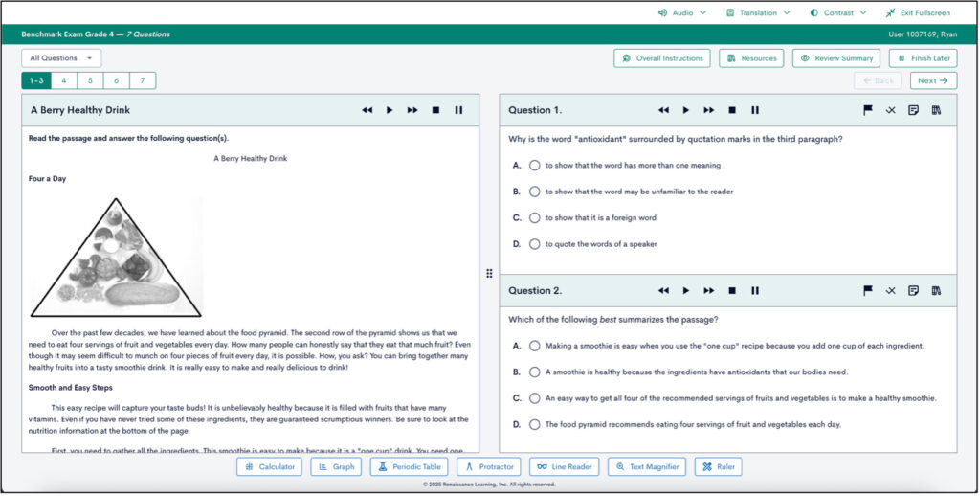Stop Question 1 audio

click(x=732, y=110)
